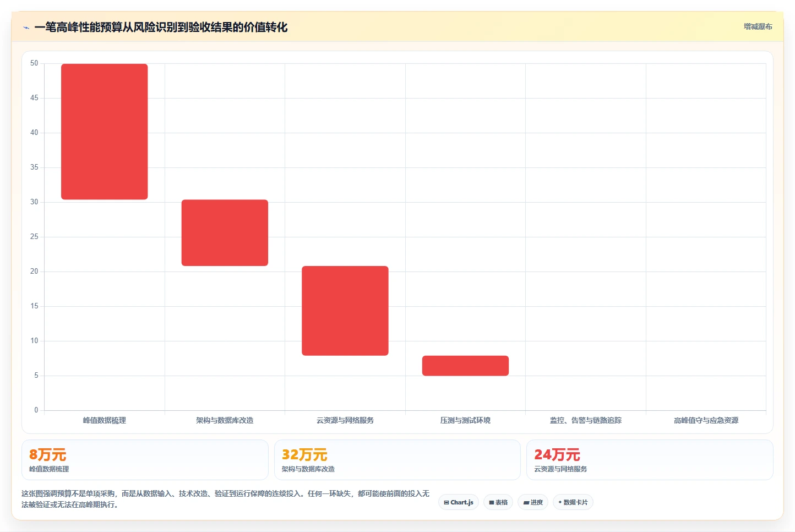This screenshot has height=532, width=795.
Task: Click the 增减瀑布 label in the header
Action: click(758, 26)
